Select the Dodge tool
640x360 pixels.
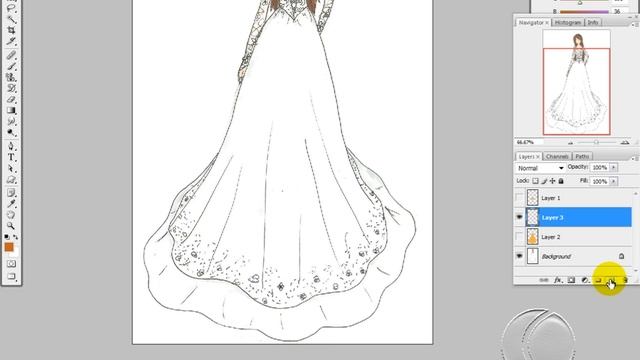pos(11,132)
